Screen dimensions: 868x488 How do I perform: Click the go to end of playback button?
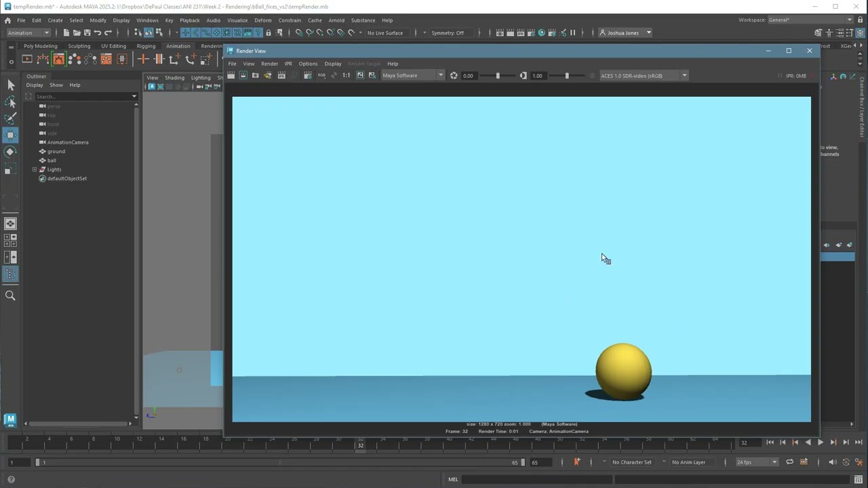859,443
